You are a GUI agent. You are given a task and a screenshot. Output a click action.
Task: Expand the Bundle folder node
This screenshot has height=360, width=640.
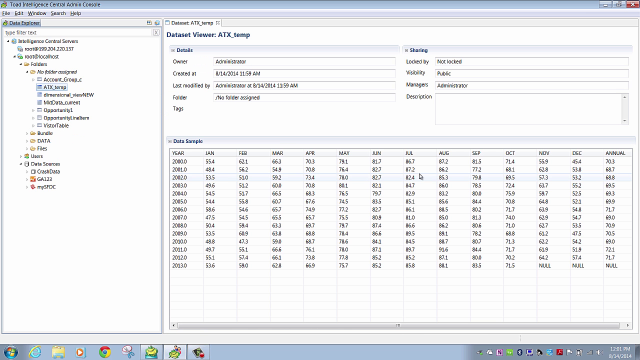click(27, 133)
